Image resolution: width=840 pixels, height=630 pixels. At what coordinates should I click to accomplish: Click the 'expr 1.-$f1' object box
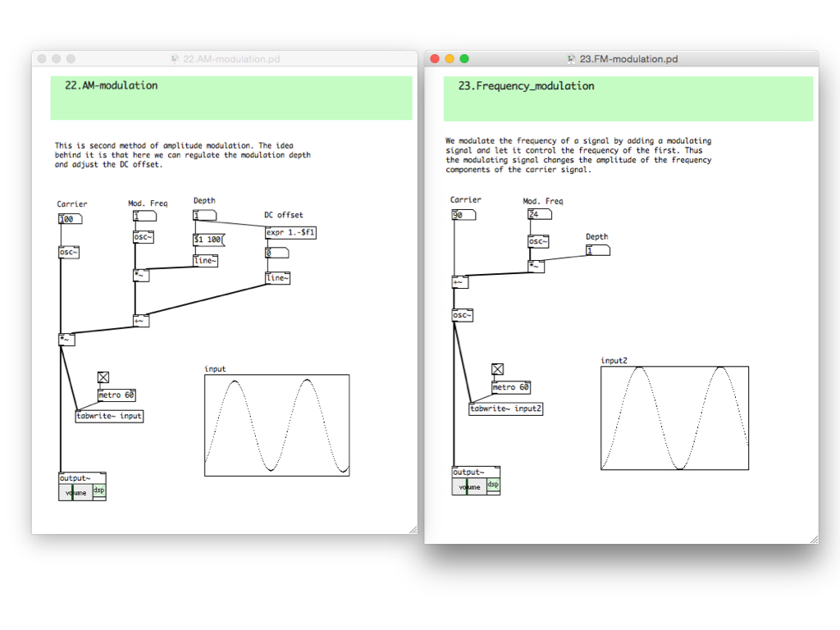(290, 233)
